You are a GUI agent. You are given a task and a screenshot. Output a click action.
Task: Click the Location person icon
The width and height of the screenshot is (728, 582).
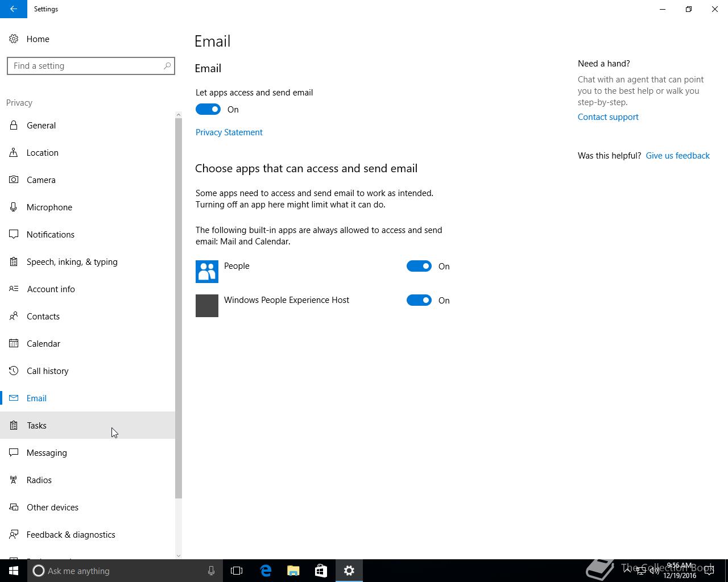(14, 152)
